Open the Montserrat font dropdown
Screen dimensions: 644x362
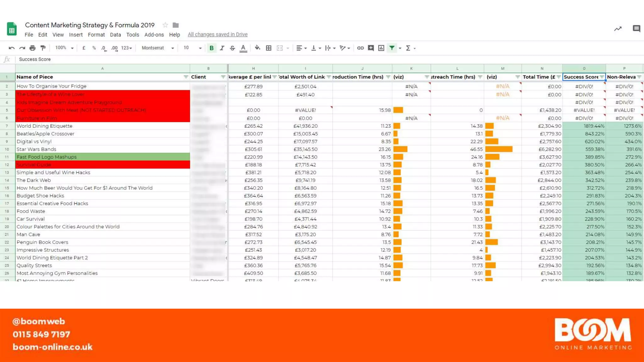[x=158, y=48]
